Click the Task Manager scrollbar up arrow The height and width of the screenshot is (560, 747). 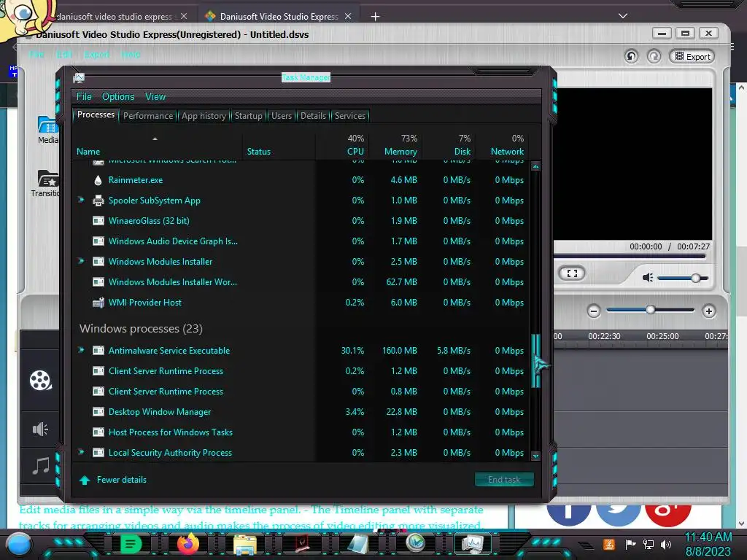pos(535,167)
